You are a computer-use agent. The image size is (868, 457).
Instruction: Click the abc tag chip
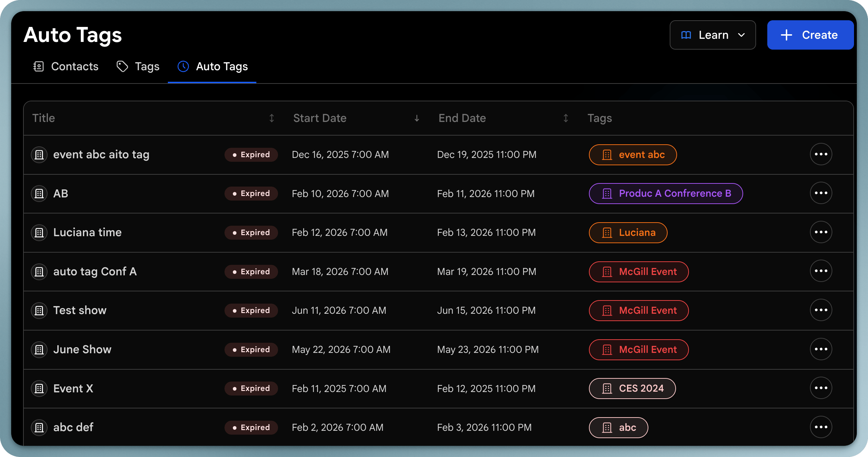[618, 427]
